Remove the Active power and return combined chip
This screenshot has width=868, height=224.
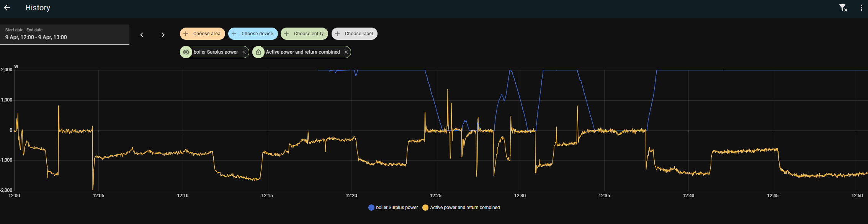click(x=346, y=52)
